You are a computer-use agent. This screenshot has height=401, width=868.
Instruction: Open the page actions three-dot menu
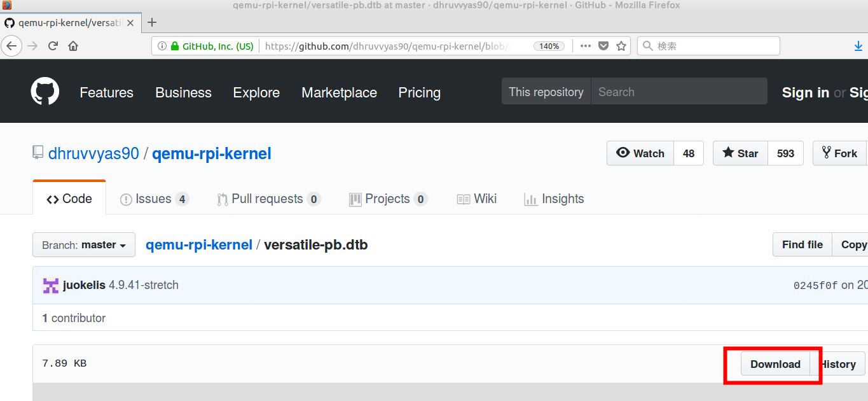click(x=586, y=46)
